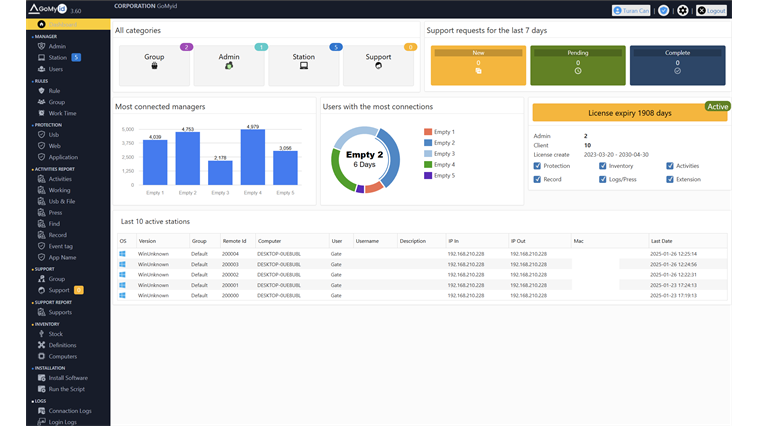The height and width of the screenshot is (426, 758).
Task: Toggle the Logs/Press checkbox
Action: (603, 180)
